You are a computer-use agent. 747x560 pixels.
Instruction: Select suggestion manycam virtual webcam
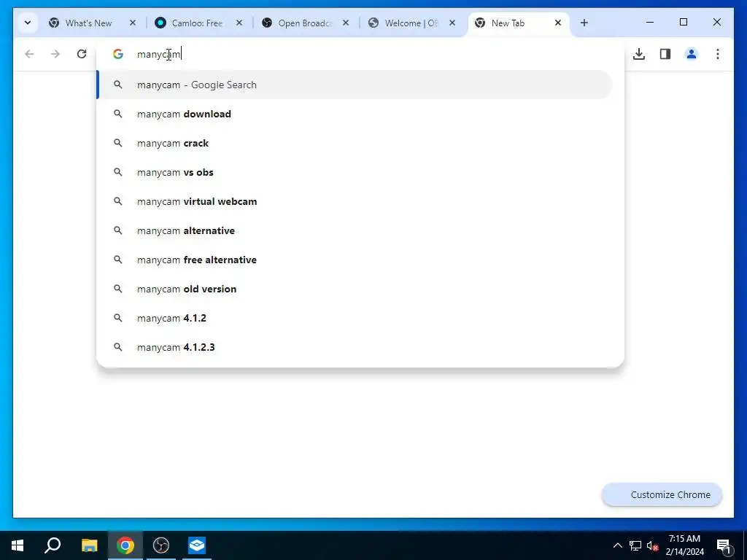tap(355, 201)
